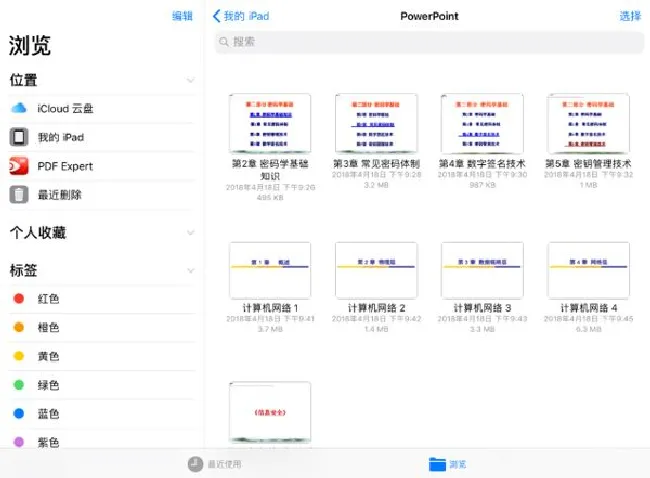Switch to the 浏览 tab
This screenshot has height=478, width=650.
coord(448,464)
